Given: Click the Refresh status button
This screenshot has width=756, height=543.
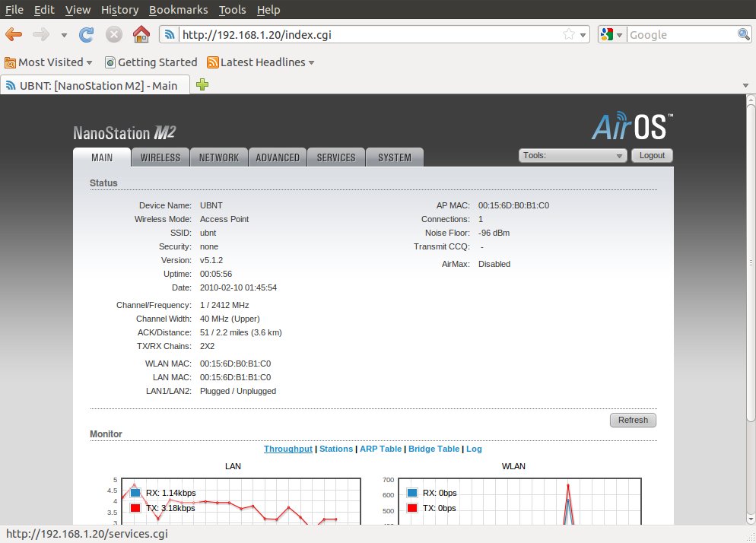Looking at the screenshot, I should [633, 420].
